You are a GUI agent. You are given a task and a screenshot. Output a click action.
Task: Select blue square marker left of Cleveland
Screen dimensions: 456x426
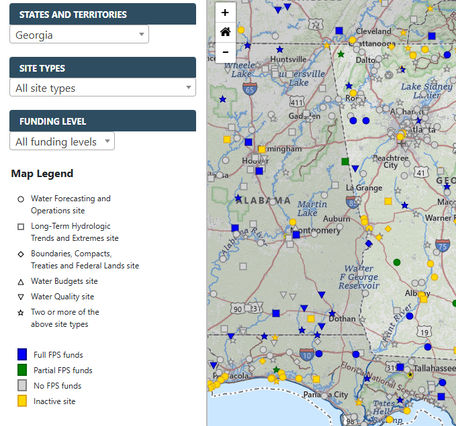[339, 31]
